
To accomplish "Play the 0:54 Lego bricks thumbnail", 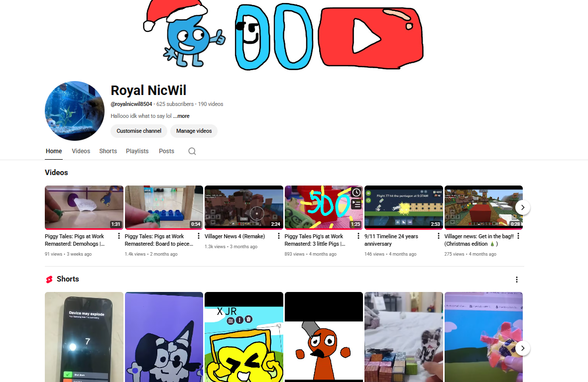I will (x=164, y=207).
